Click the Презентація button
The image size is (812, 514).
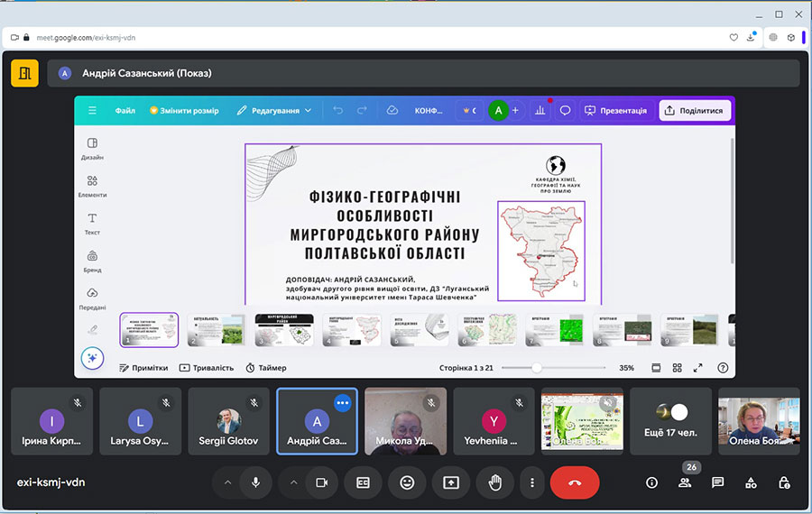(615, 111)
